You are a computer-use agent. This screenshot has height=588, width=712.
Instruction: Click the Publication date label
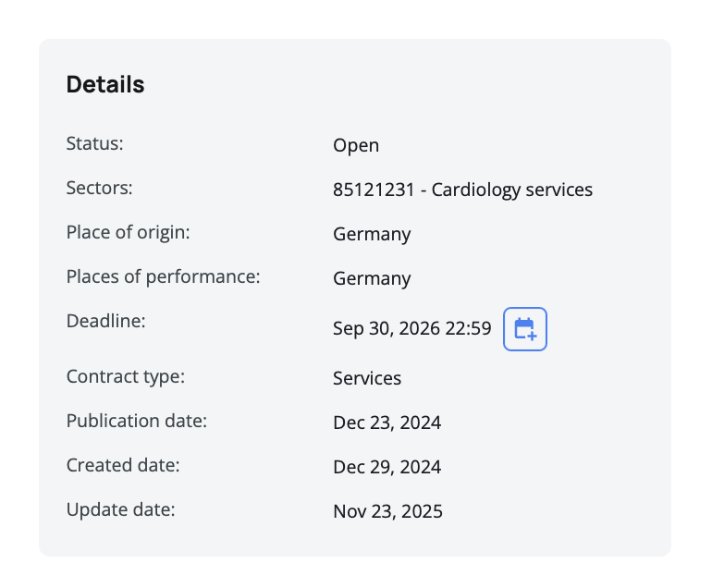click(136, 421)
